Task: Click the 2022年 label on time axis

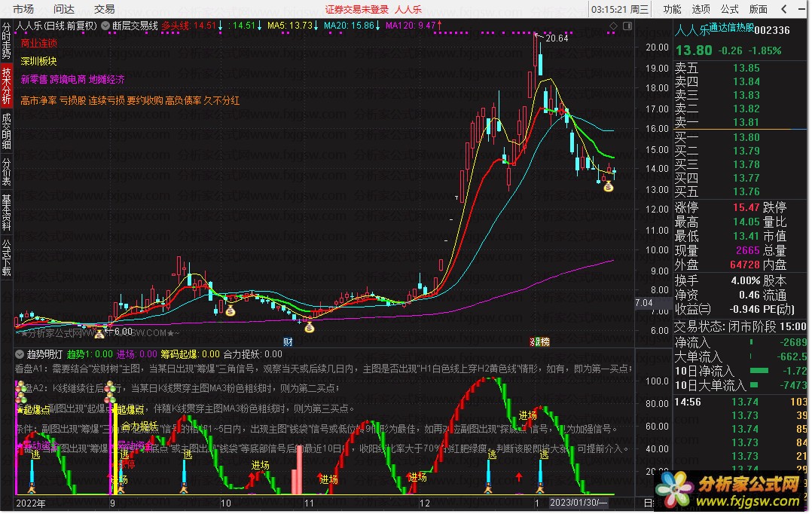Action: coord(31,503)
